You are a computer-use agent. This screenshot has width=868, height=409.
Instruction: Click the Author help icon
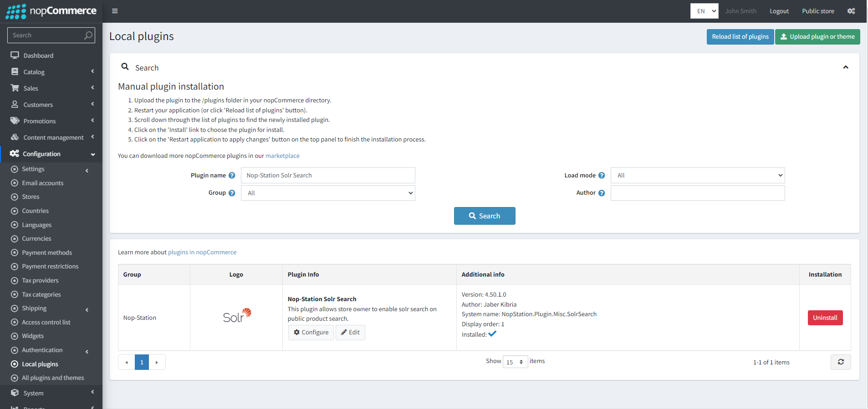pos(602,193)
